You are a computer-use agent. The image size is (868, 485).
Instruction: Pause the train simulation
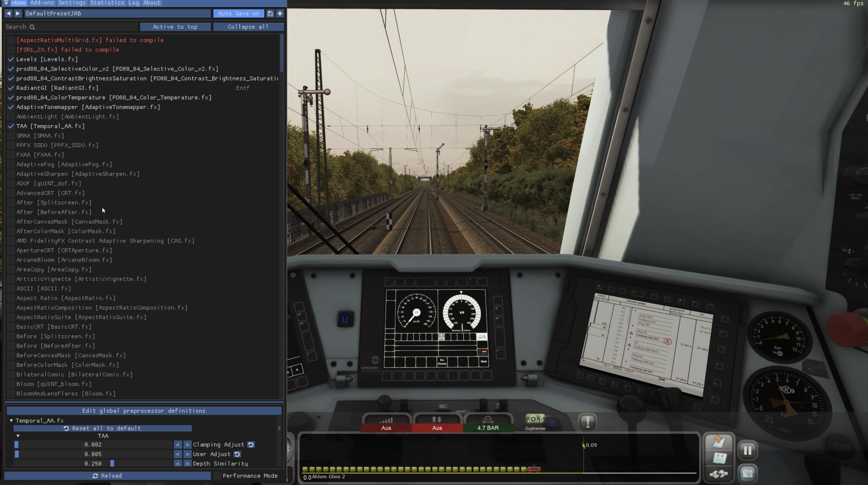747,450
